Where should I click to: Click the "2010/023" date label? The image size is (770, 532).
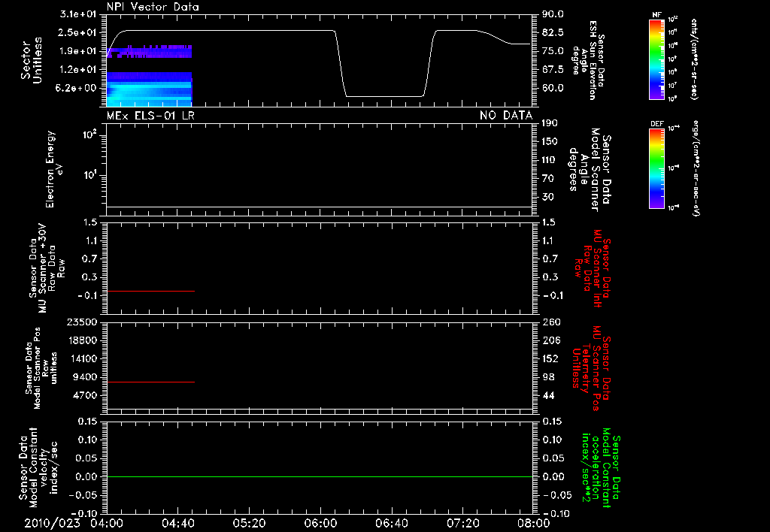tap(52, 523)
